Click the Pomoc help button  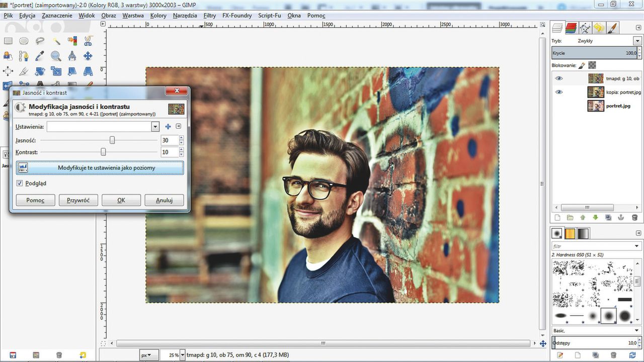(x=35, y=200)
